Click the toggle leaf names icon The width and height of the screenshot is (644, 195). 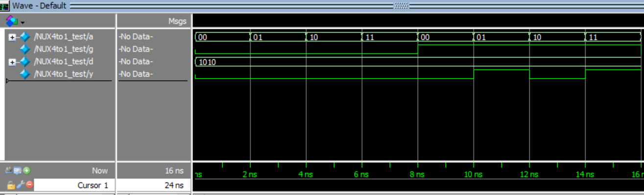click(x=9, y=171)
